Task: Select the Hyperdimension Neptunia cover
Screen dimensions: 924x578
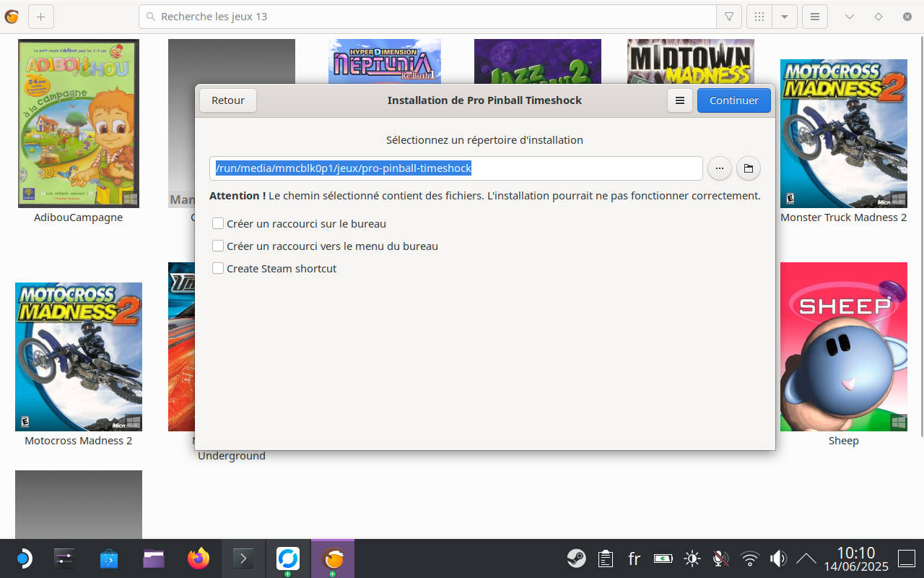Action: click(x=385, y=61)
